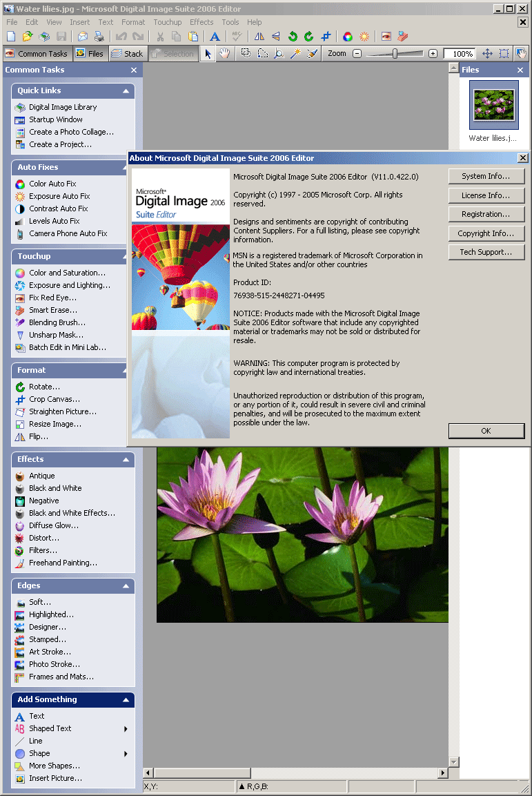This screenshot has height=796, width=532.
Task: Click the Fix Red Eye toolbar icon
Action: (386, 37)
